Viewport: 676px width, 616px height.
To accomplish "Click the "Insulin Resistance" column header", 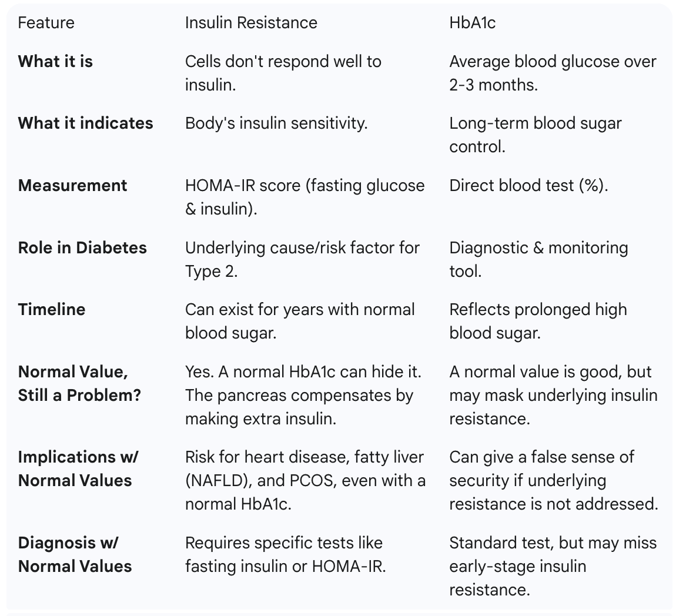I will [x=251, y=23].
